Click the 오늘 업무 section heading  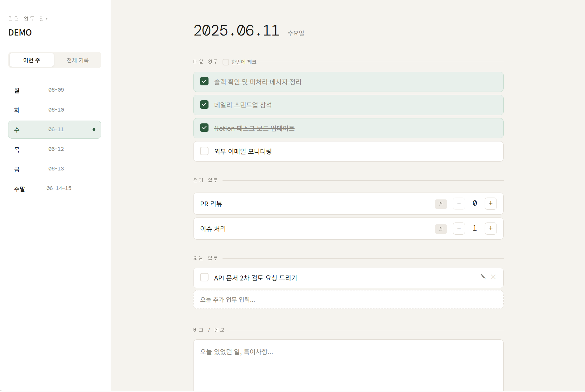tap(205, 258)
